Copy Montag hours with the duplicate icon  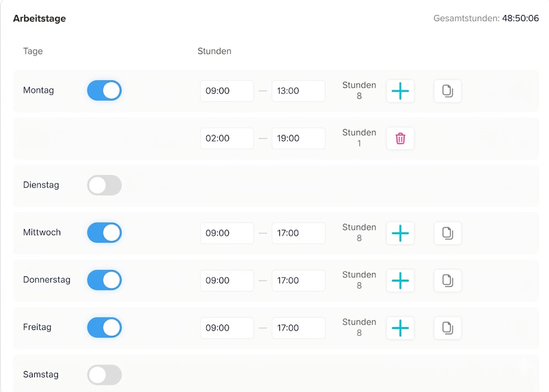click(x=448, y=91)
